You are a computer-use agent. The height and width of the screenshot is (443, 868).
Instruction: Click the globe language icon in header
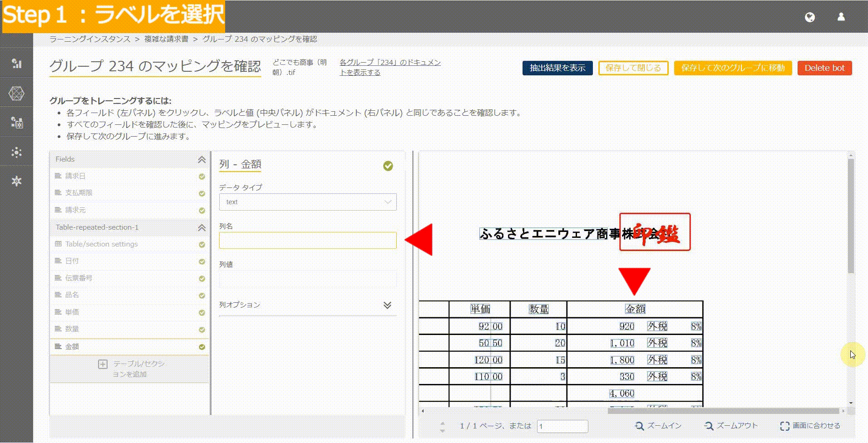coord(811,17)
